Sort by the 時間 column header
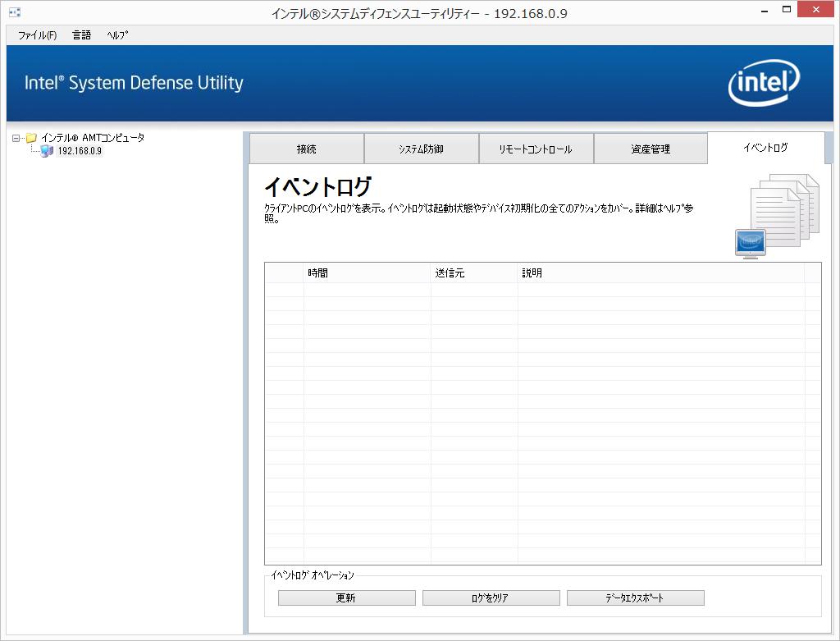The width and height of the screenshot is (840, 641). coord(367,272)
